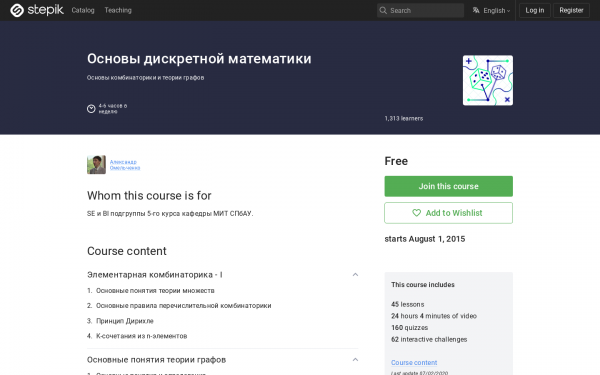Image resolution: width=600 pixels, height=375 pixels.
Task: Open the Catalog menu item
Action: (83, 10)
